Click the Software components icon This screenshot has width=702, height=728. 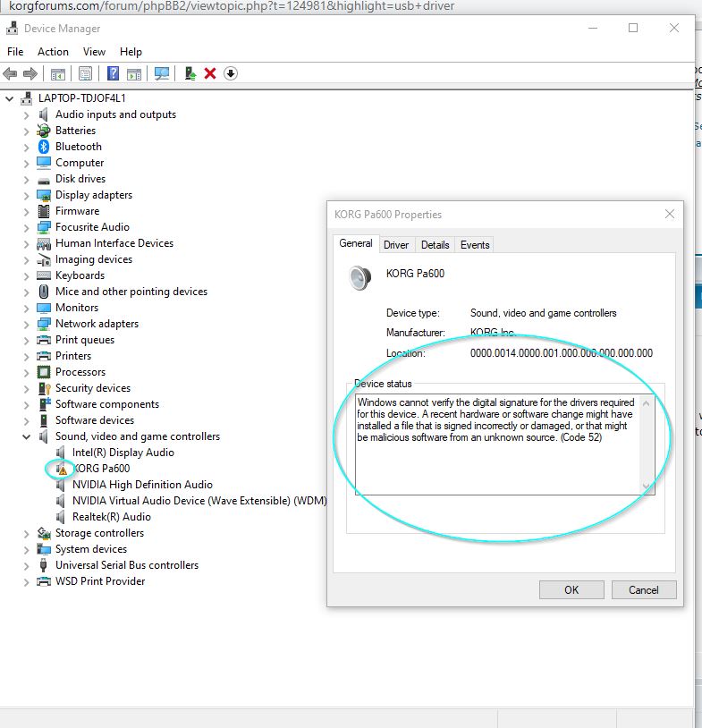point(45,404)
